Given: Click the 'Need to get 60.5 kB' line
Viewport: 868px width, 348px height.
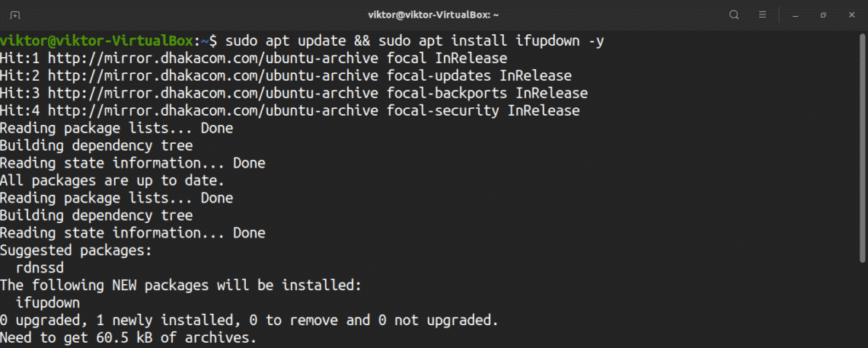Looking at the screenshot, I should [128, 337].
